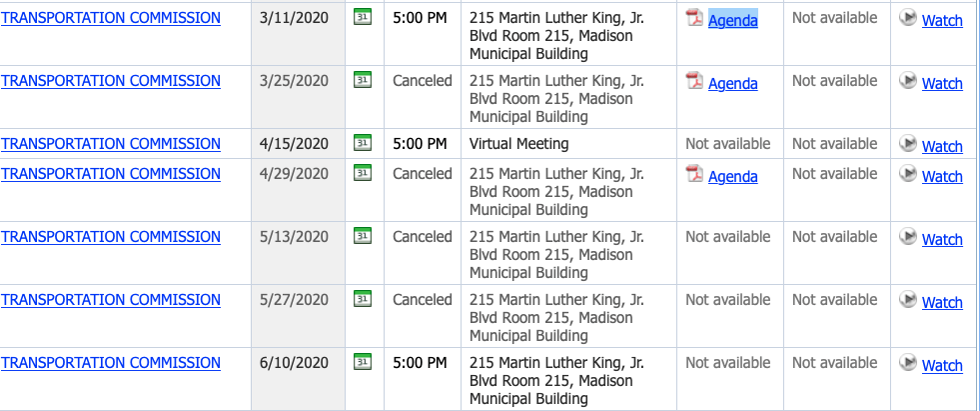Viewport: 980px width, 411px height.
Task: Click calendar icon for 6/10/2020 meeting
Action: tap(363, 362)
